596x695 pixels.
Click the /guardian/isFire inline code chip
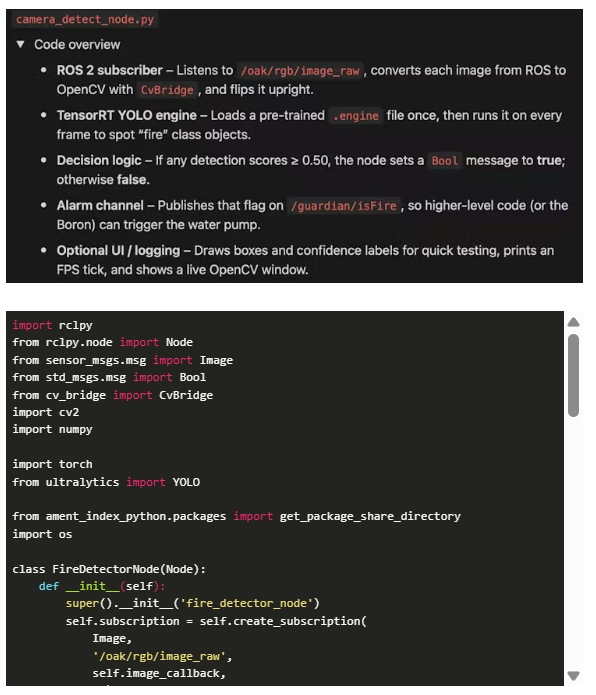pos(343,206)
